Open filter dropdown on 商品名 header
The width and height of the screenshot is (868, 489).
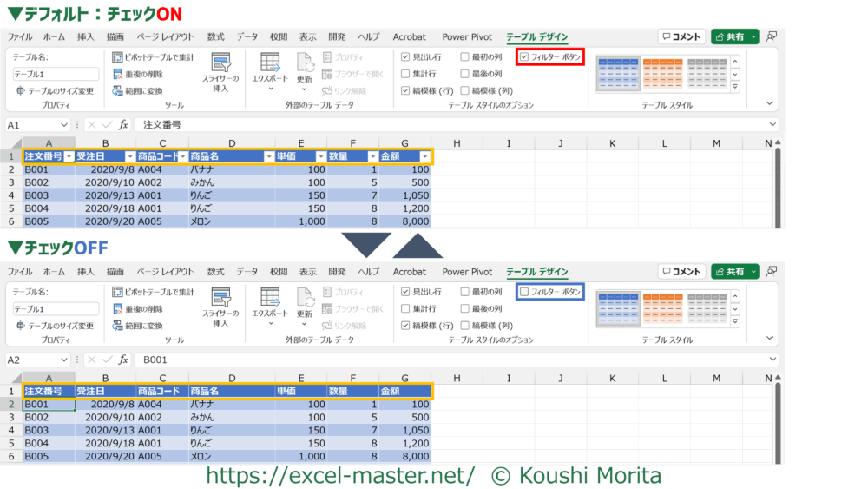[267, 156]
